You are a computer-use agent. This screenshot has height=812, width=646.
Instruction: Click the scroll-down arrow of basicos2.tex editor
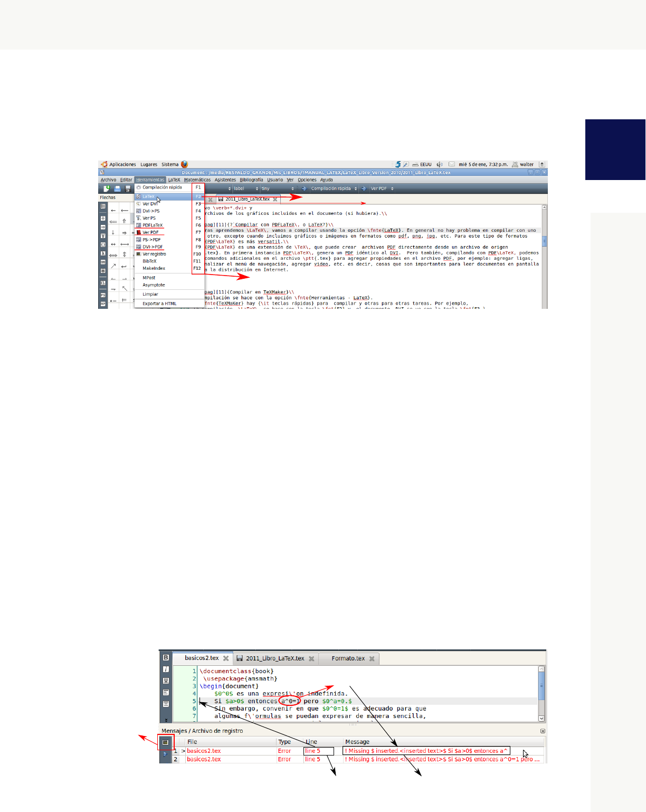pos(541,719)
